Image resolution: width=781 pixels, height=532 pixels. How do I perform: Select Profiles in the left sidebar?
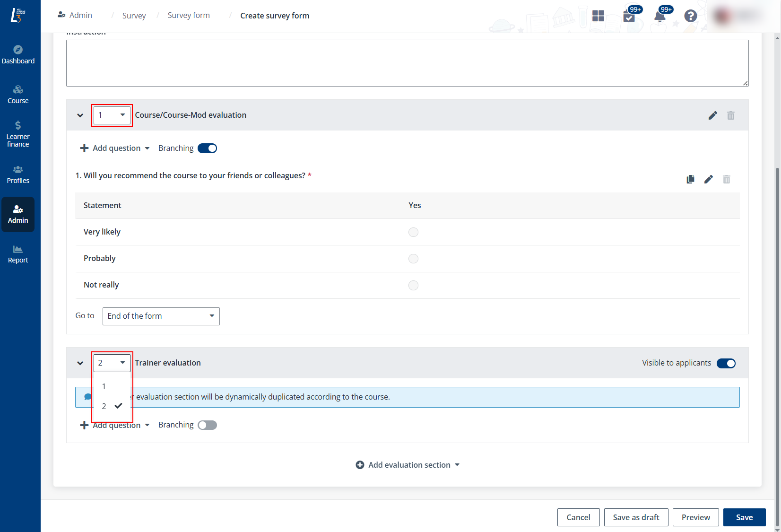[18, 174]
